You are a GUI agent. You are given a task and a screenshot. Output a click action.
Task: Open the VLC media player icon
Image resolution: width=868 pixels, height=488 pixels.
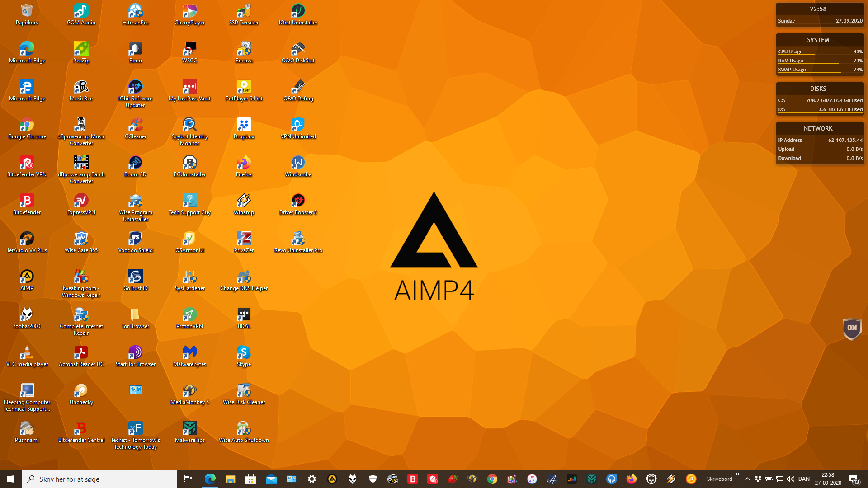point(27,352)
